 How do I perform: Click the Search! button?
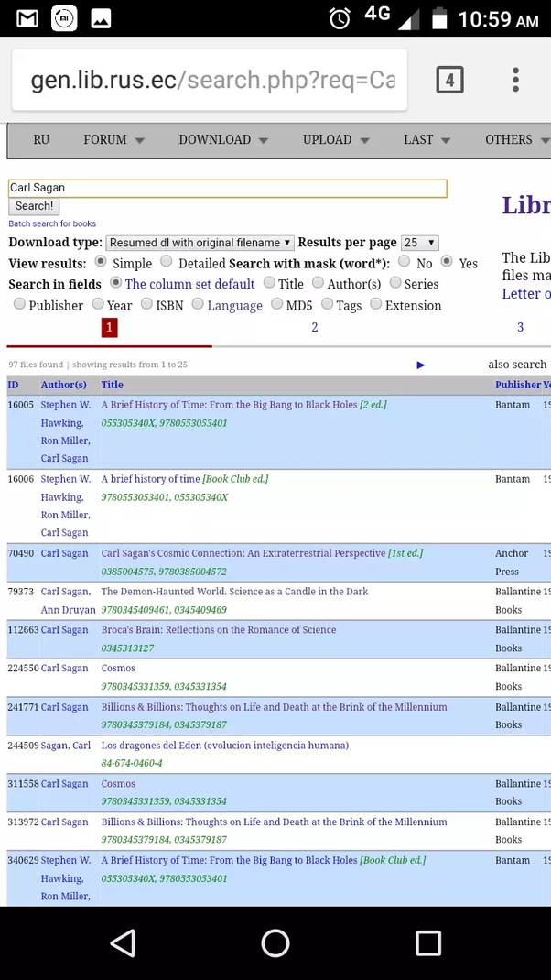[x=34, y=206]
